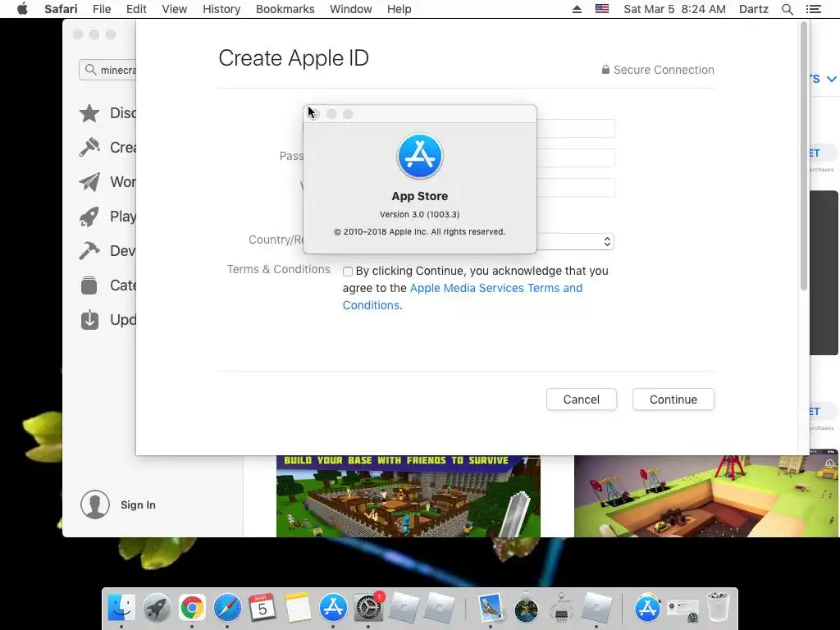Image resolution: width=840 pixels, height=630 pixels.
Task: Open Notes from the Dock
Action: pos(298,608)
